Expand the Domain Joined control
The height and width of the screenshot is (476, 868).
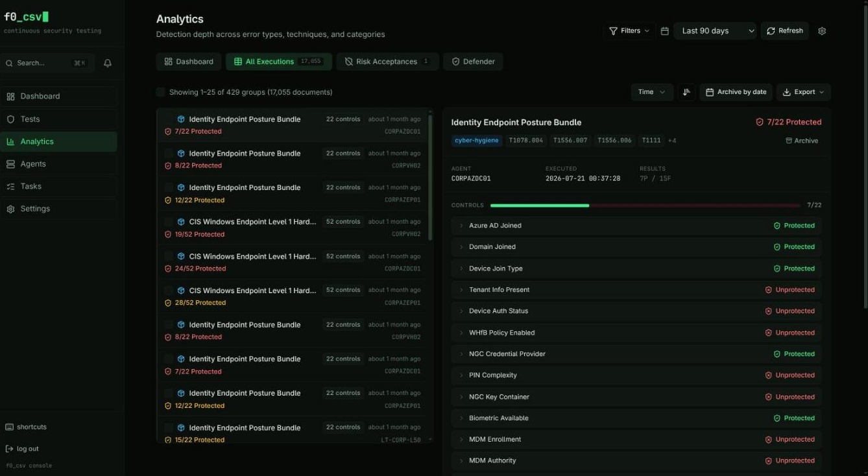(461, 247)
